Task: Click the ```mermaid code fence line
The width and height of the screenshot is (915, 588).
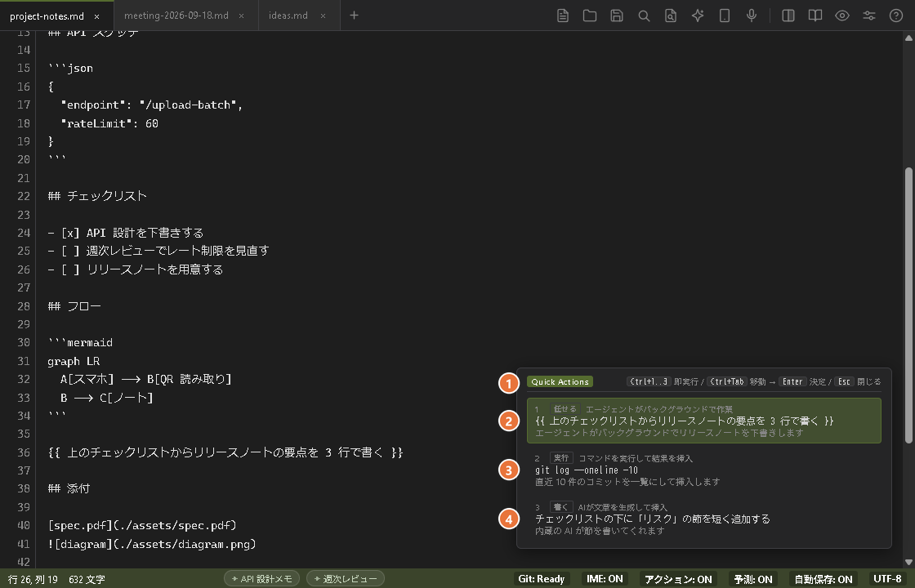Action: coord(80,342)
